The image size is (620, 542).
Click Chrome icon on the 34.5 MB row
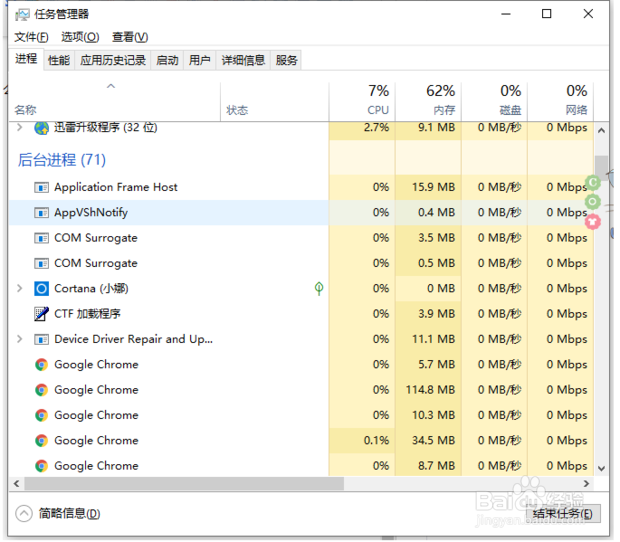coord(42,440)
